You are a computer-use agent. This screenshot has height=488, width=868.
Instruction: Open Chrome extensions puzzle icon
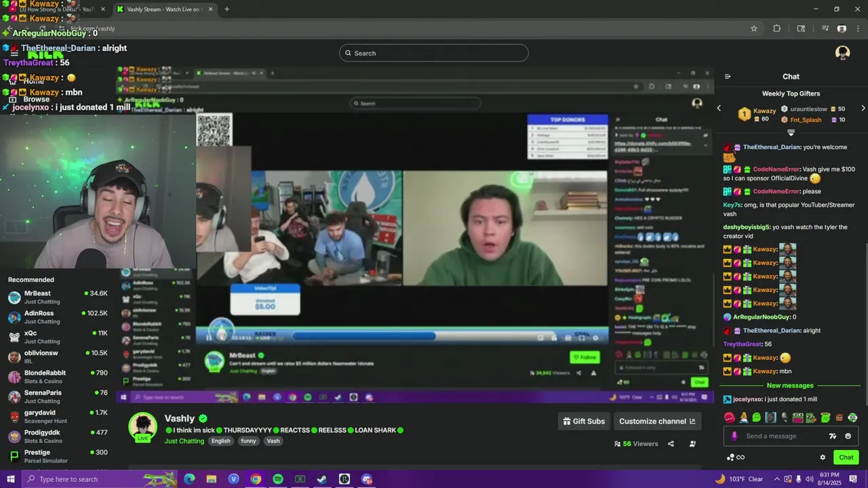click(x=777, y=28)
